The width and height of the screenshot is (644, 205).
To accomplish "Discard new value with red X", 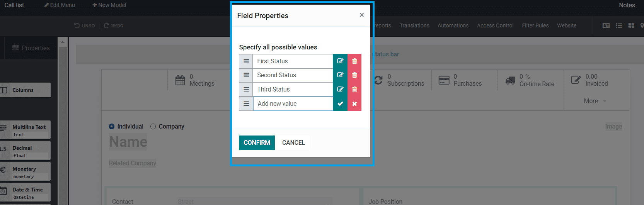I will pyautogui.click(x=354, y=104).
